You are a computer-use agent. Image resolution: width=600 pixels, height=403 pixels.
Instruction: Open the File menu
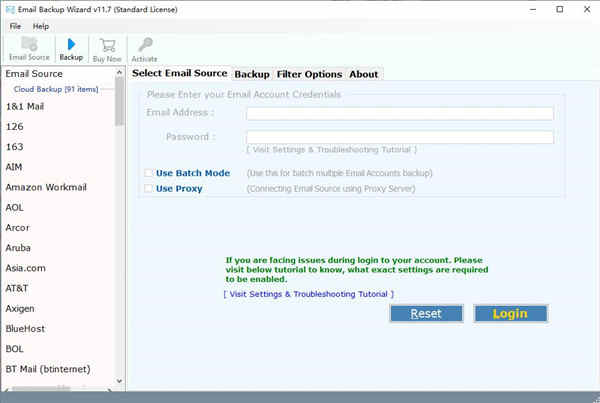coord(15,26)
